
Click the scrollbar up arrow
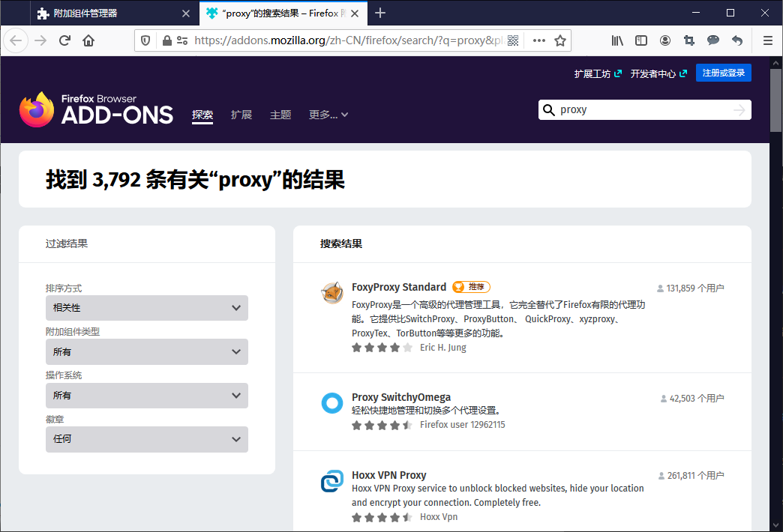[775, 63]
